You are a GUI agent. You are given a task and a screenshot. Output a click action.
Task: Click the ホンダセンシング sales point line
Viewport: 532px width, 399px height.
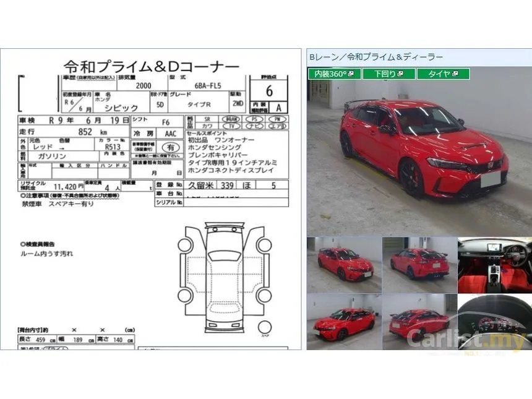pyautogui.click(x=215, y=148)
